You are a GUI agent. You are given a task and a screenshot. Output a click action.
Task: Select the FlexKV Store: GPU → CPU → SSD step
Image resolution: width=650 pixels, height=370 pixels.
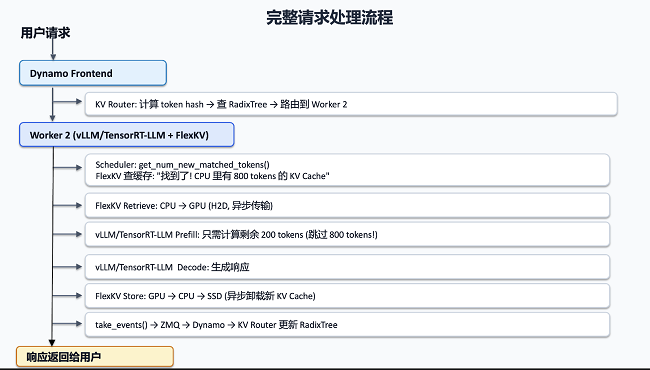(347, 296)
